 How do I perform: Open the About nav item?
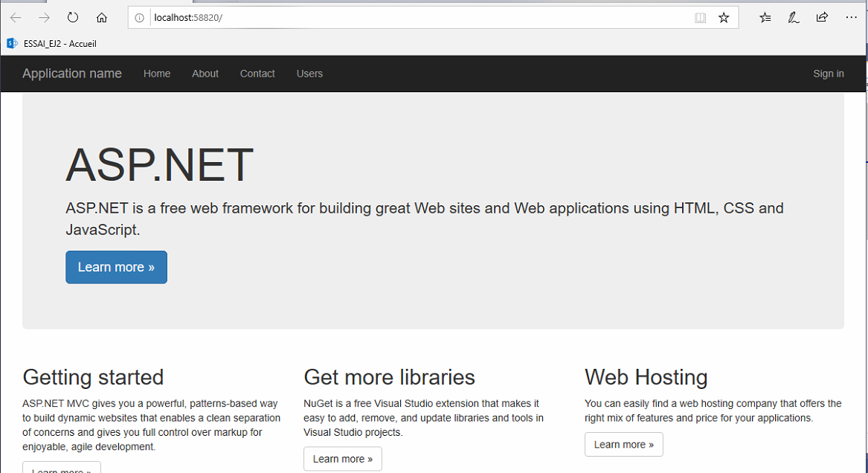pos(205,74)
